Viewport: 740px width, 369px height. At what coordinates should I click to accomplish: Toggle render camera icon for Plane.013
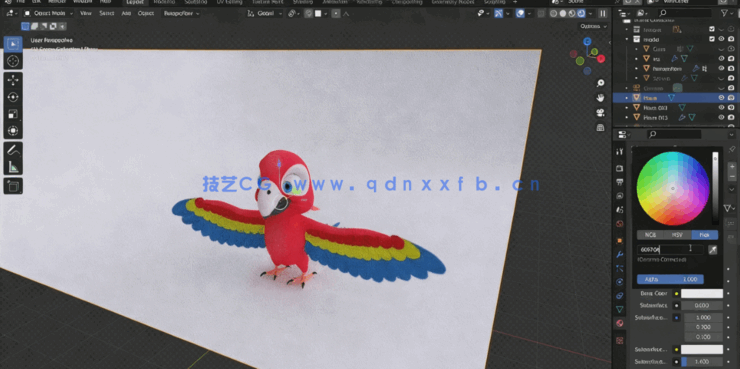(731, 117)
